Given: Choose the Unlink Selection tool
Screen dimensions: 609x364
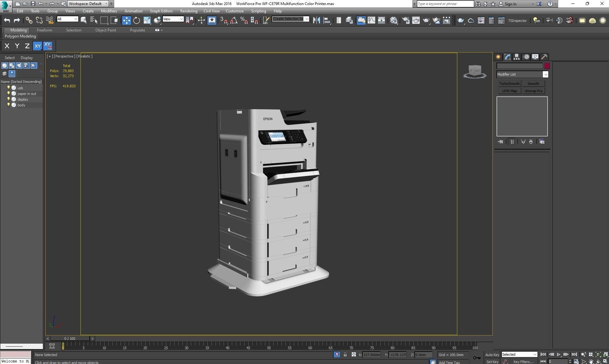Looking at the screenshot, I should point(39,20).
